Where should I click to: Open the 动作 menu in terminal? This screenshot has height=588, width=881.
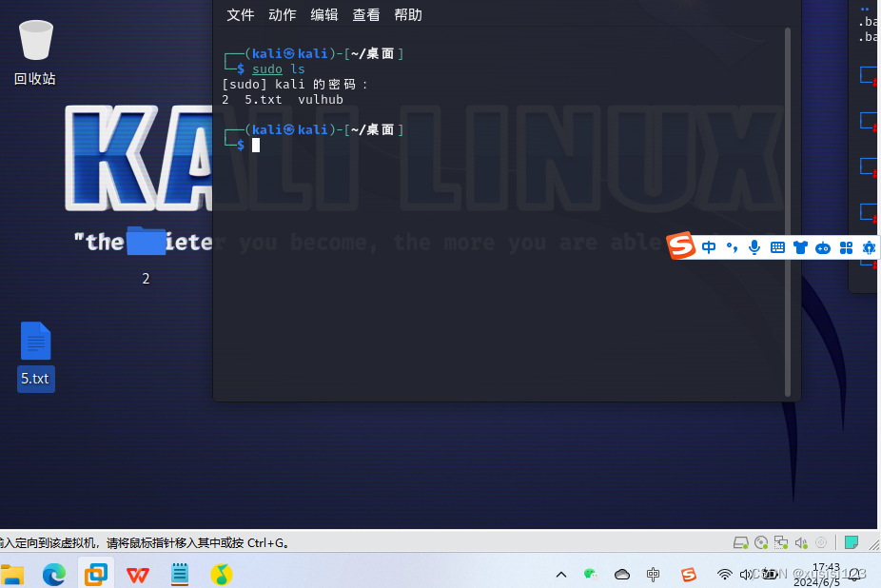tap(282, 15)
